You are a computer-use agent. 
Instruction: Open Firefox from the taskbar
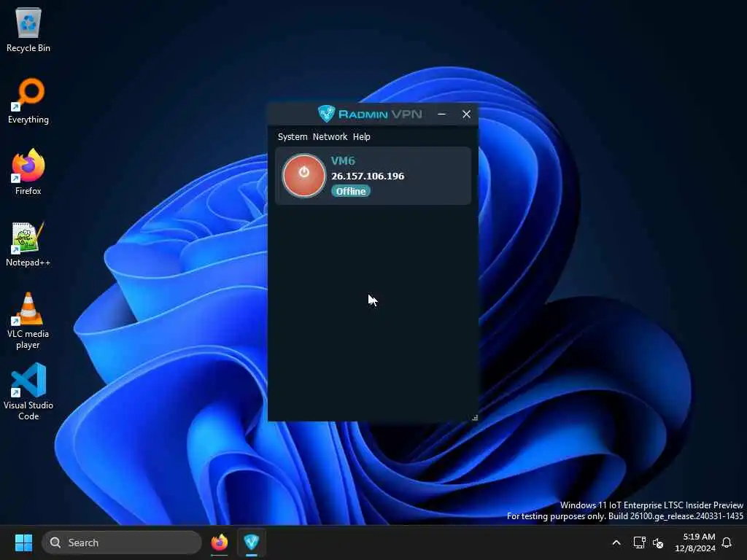click(219, 542)
